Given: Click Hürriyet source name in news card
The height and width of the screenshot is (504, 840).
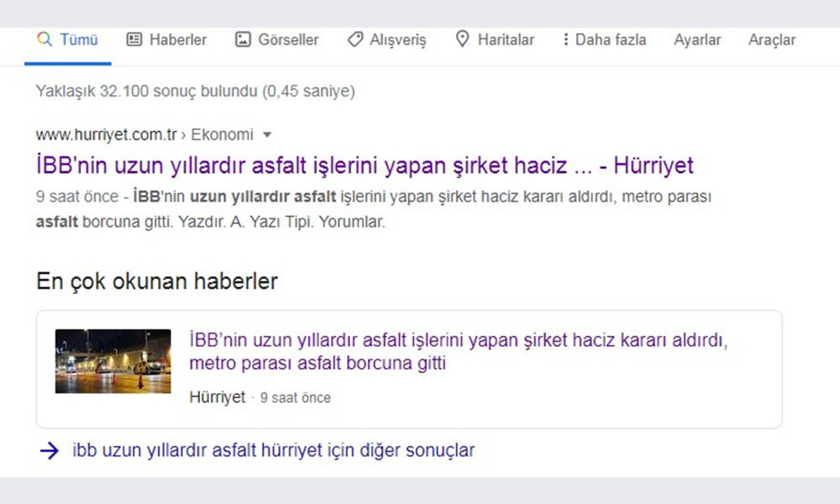Looking at the screenshot, I should 217,397.
